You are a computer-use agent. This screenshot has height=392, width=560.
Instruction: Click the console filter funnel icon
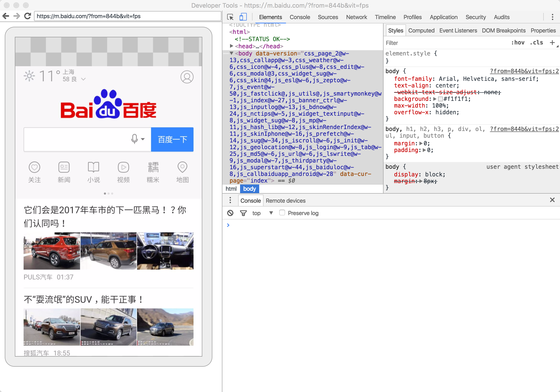[243, 213]
